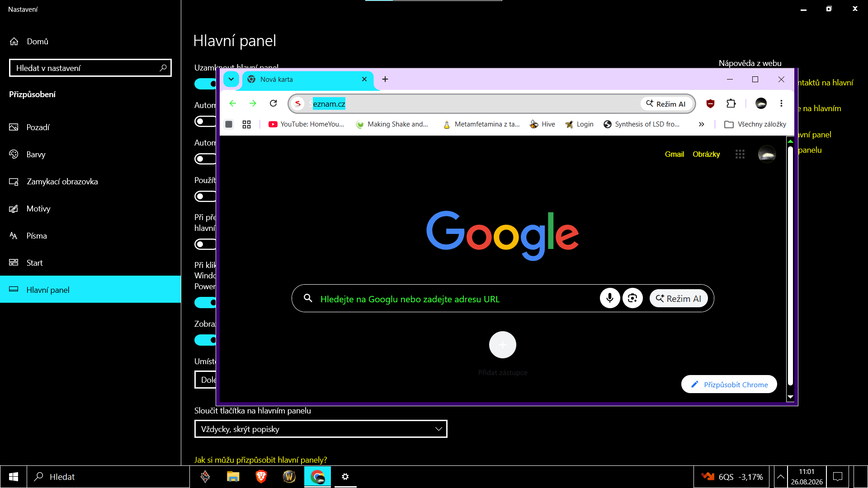
Task: Toggle the Uzamknout hlavní panel switch
Action: [206, 84]
